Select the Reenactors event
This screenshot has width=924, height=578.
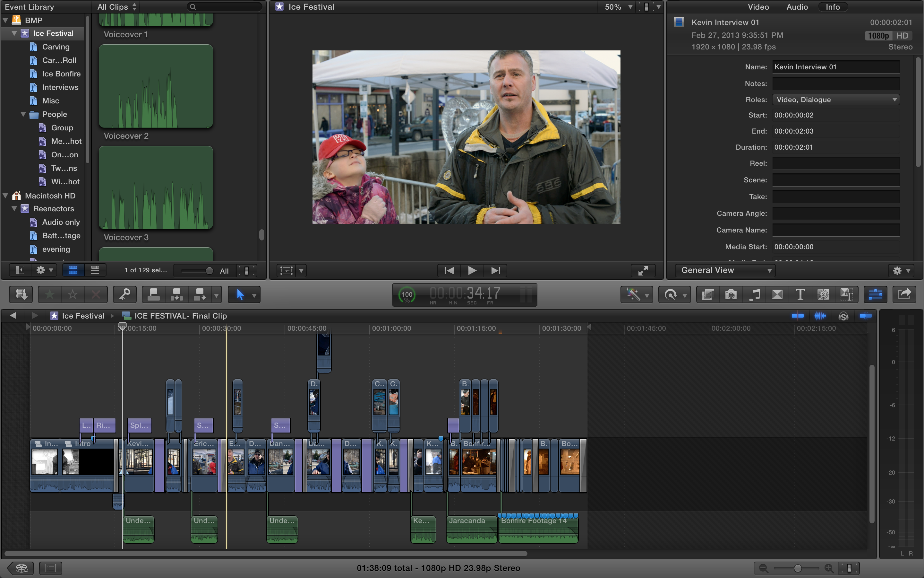[x=54, y=209]
